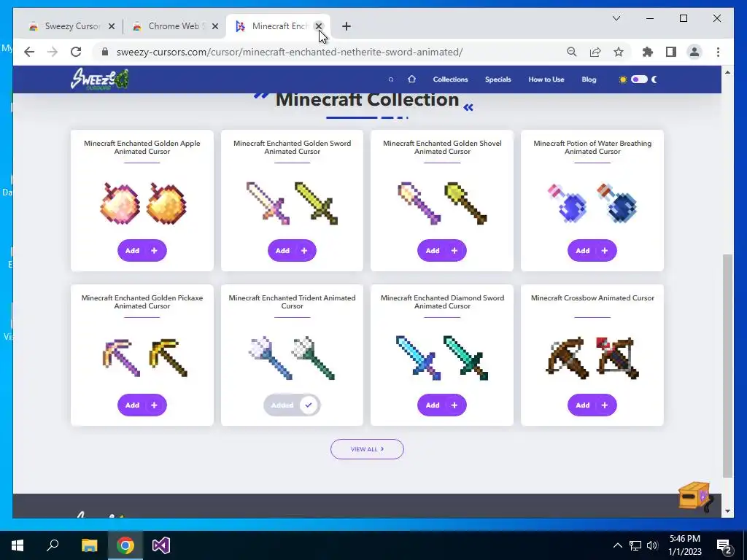Close the Minecraft Enchanted tab

coord(319,26)
